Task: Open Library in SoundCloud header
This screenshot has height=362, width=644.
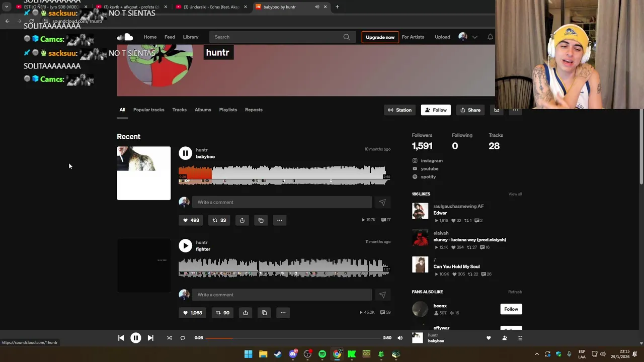Action: tap(191, 37)
